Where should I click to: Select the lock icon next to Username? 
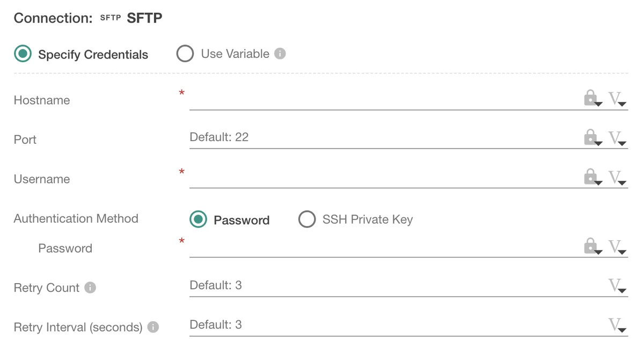tap(591, 177)
